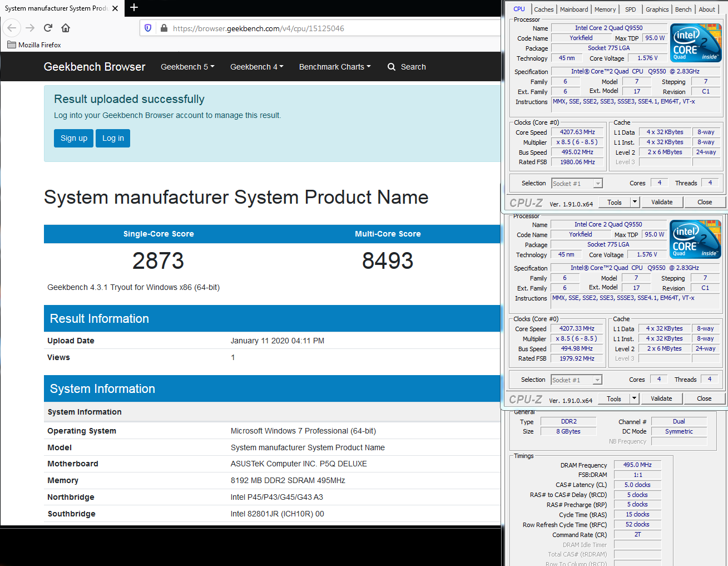Expand Benchmark Charts menu
The width and height of the screenshot is (728, 566).
pos(335,67)
